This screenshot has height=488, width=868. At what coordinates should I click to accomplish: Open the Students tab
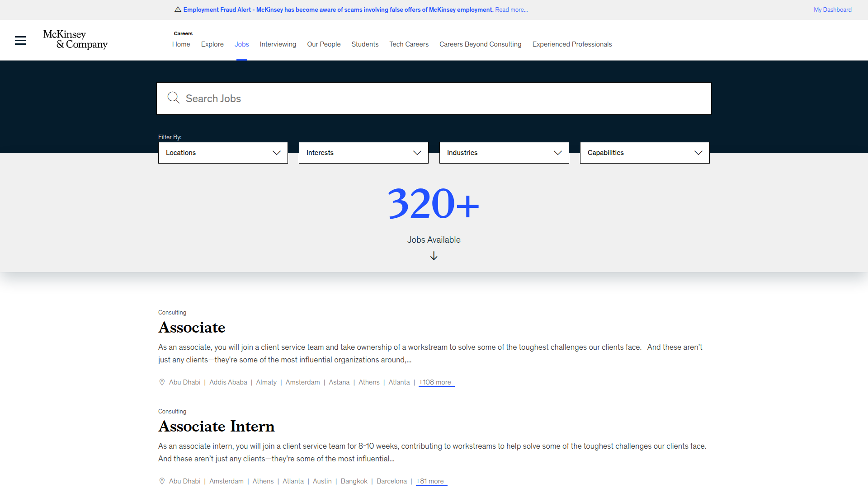365,44
